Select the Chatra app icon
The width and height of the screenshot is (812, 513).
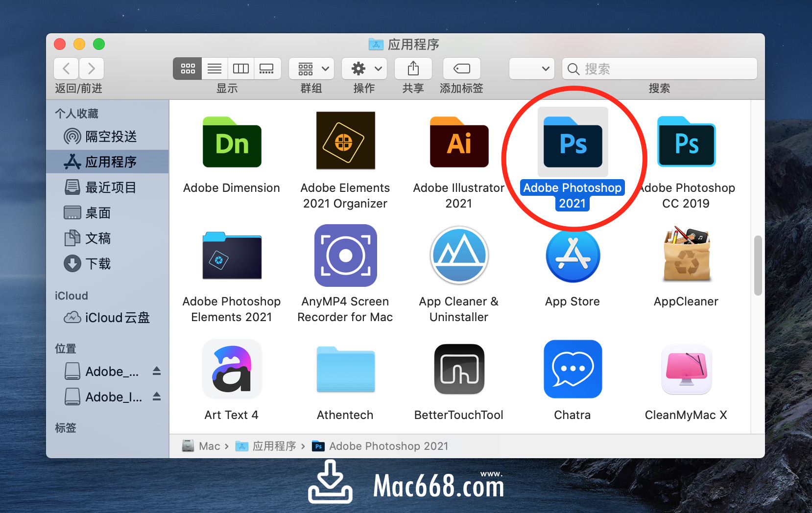pyautogui.click(x=573, y=369)
